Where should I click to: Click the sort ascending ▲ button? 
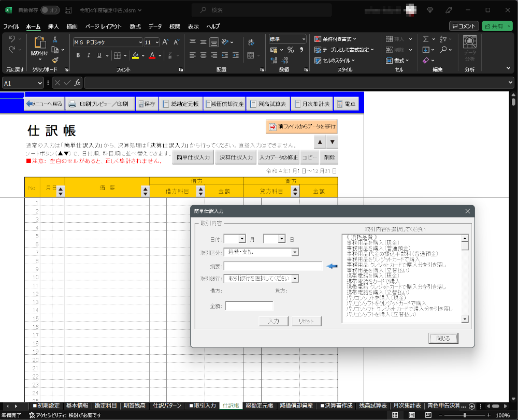(320, 142)
